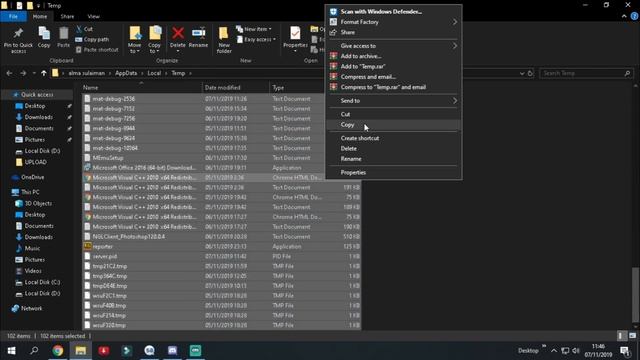Switch to large icons view button
The height and width of the screenshot is (360, 640).
click(632, 336)
